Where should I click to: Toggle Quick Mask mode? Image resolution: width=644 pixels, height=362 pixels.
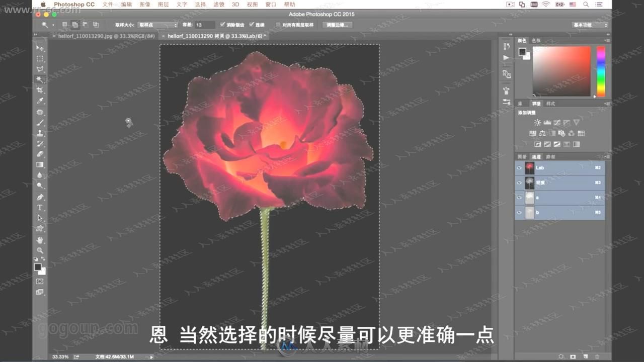tap(40, 282)
